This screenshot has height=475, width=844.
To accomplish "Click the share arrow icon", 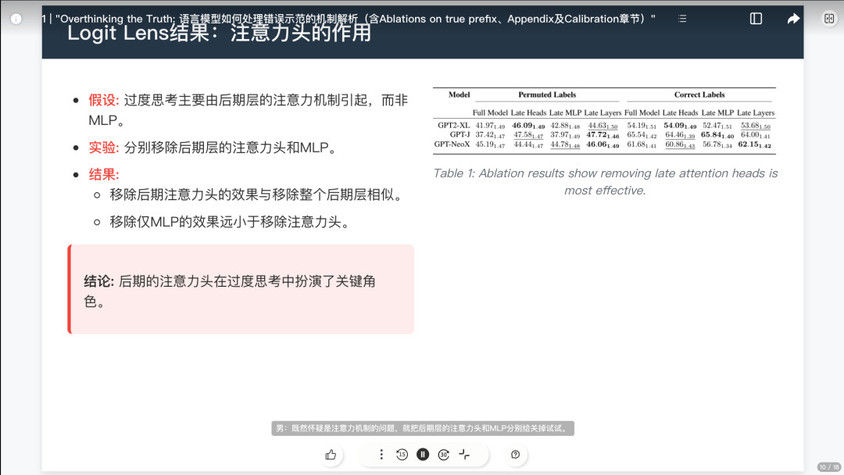I will 793,19.
